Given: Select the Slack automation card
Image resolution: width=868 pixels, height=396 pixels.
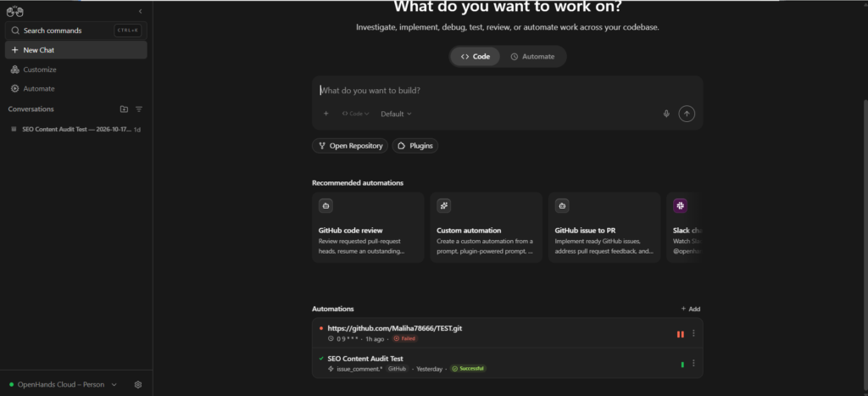Looking at the screenshot, I should [x=685, y=227].
